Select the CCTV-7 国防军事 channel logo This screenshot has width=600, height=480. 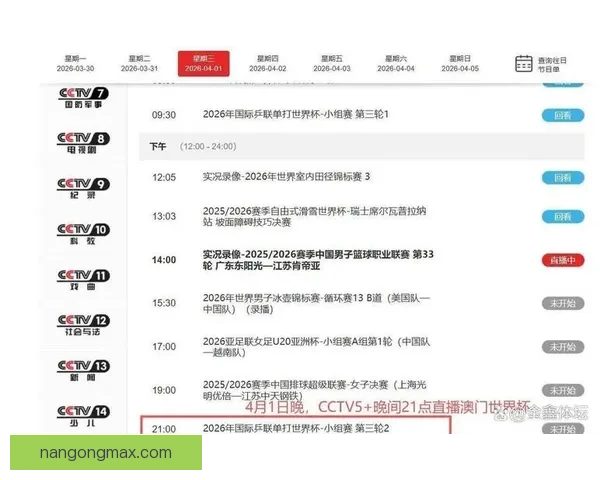(83, 98)
